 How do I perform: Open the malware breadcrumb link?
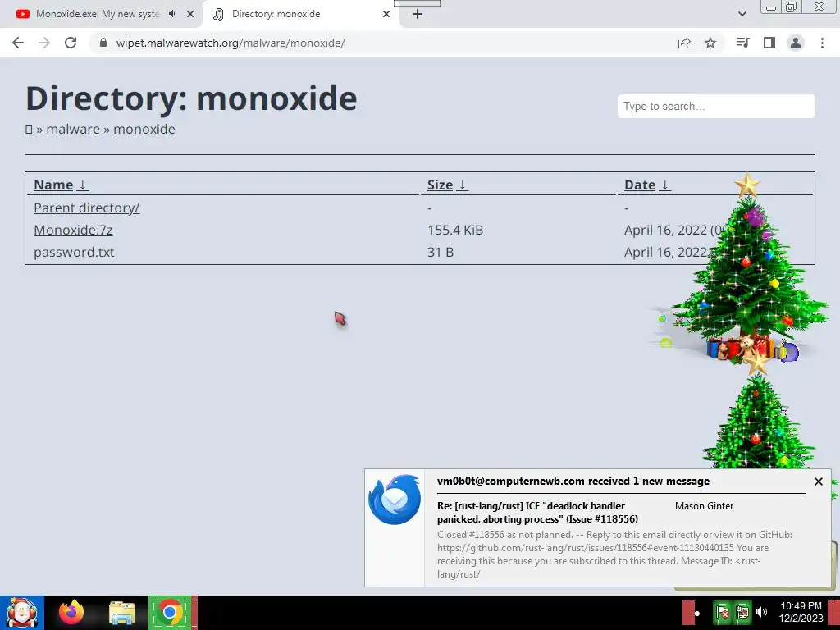pos(73,129)
